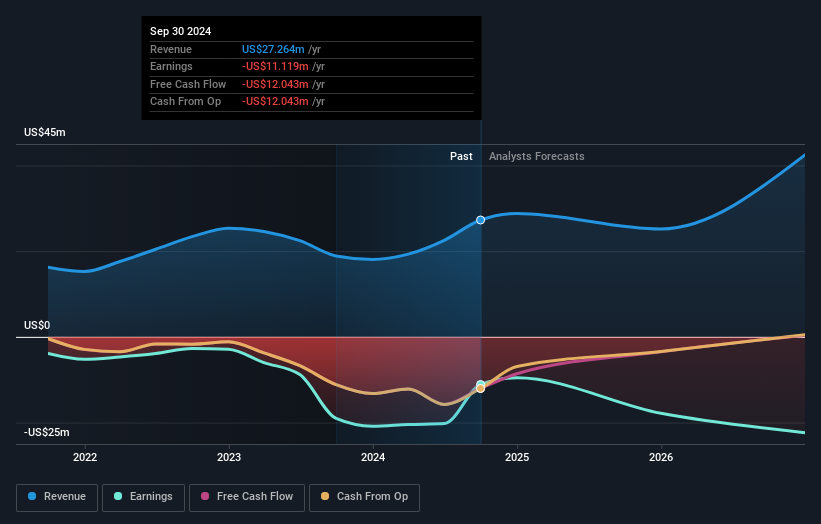Toggle the Earnings legend series
Screen dimensions: 821x524
[x=143, y=497]
